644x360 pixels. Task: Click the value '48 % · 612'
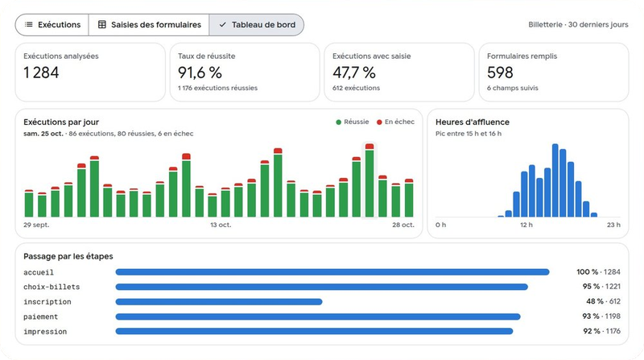coord(603,302)
